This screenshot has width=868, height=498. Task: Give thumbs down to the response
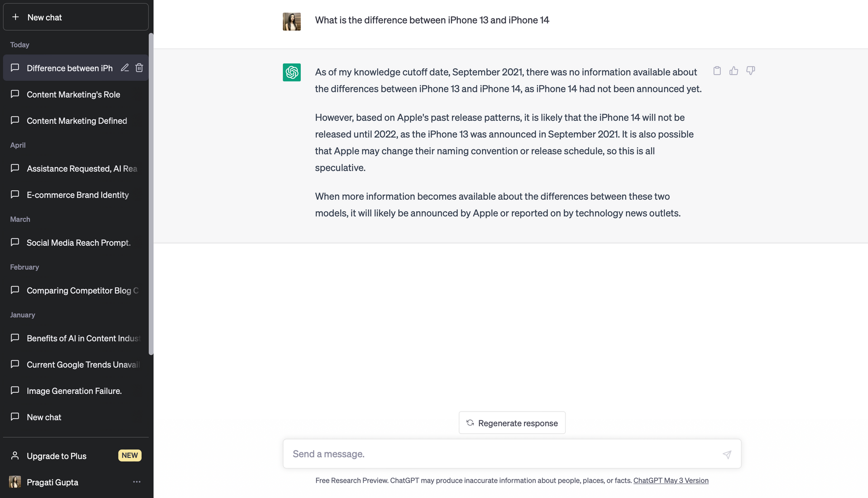pyautogui.click(x=750, y=71)
